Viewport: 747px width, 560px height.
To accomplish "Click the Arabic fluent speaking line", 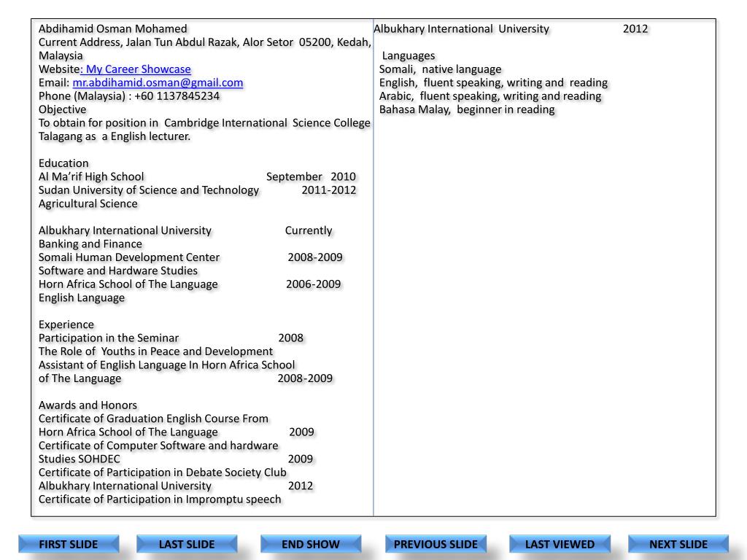I will (x=490, y=96).
